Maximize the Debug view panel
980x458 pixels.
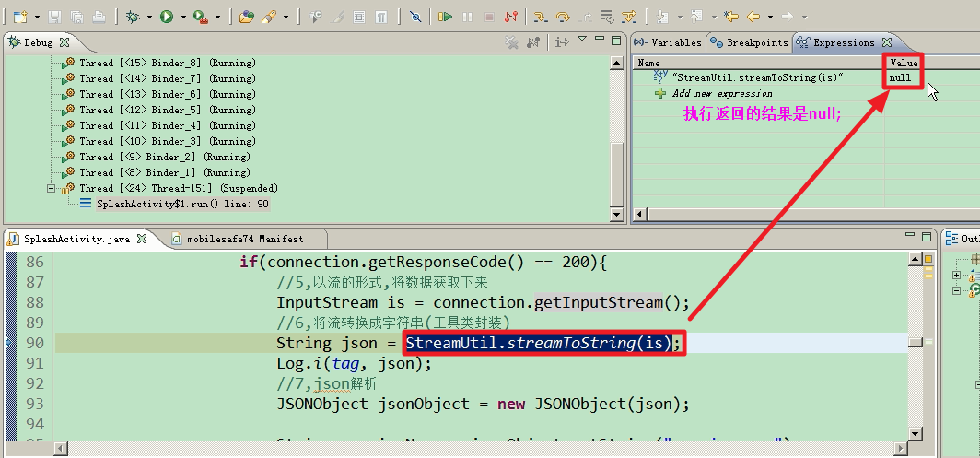tap(616, 41)
